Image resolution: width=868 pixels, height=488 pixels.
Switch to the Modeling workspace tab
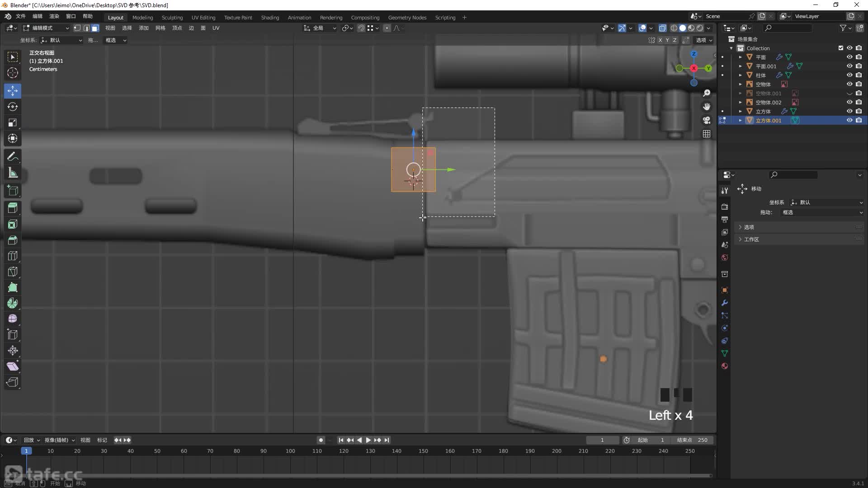[142, 18]
